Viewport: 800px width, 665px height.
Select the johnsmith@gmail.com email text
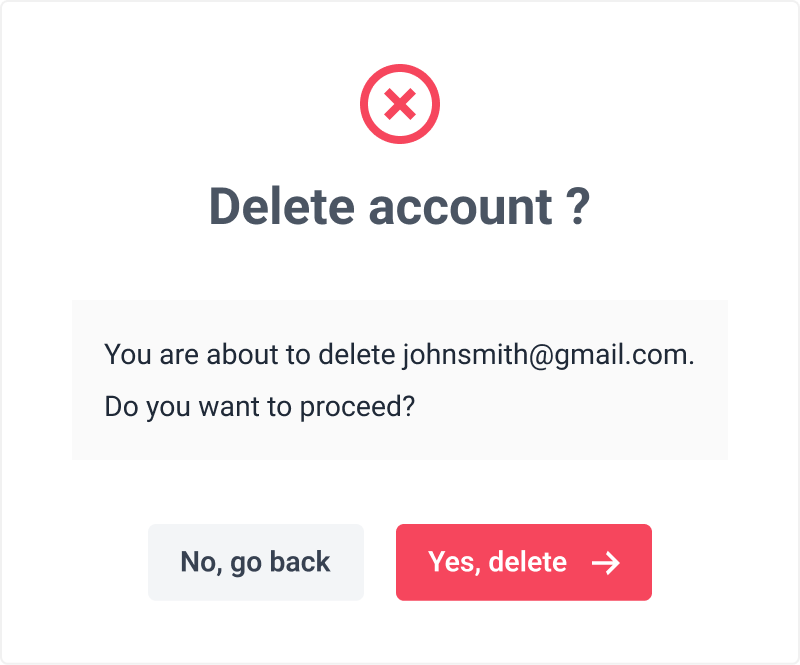click(x=548, y=354)
